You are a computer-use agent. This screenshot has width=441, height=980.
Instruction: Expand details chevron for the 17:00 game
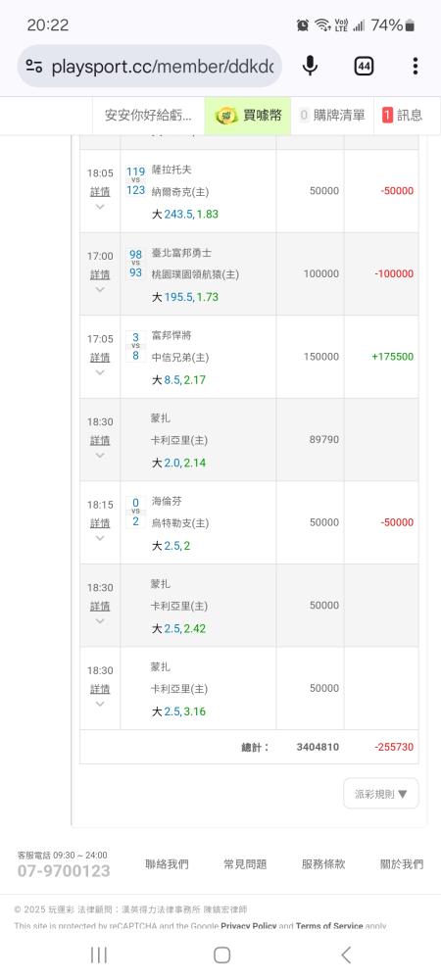[100, 289]
